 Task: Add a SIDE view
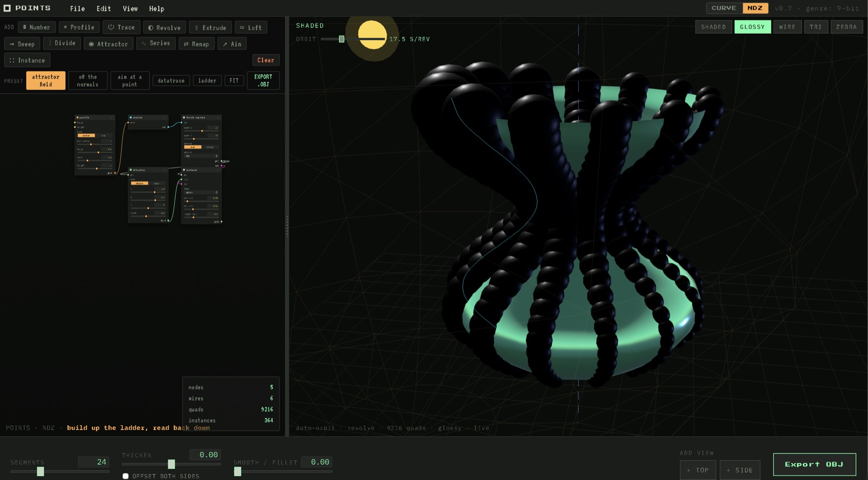tap(740, 470)
